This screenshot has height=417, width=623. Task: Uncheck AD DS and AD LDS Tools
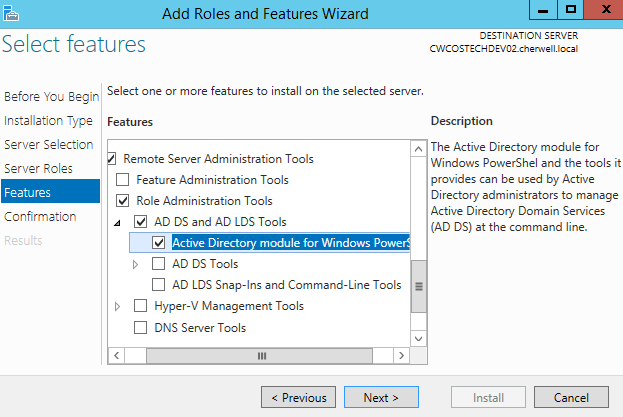pyautogui.click(x=141, y=222)
